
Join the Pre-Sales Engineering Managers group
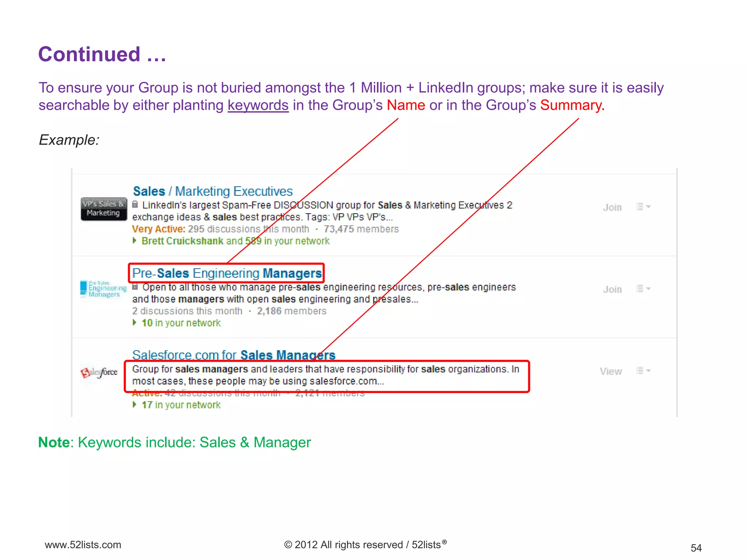pos(612,289)
